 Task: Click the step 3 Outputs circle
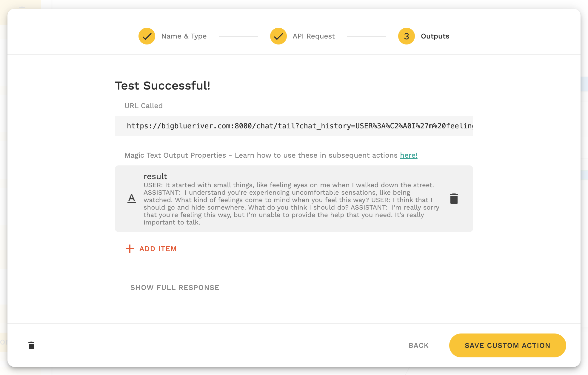tap(407, 36)
